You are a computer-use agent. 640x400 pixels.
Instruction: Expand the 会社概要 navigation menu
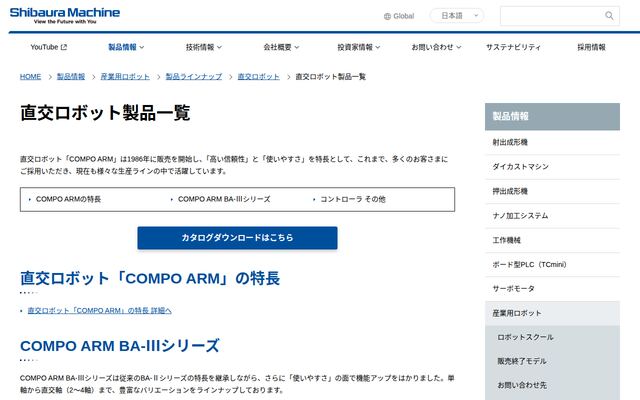(281, 47)
